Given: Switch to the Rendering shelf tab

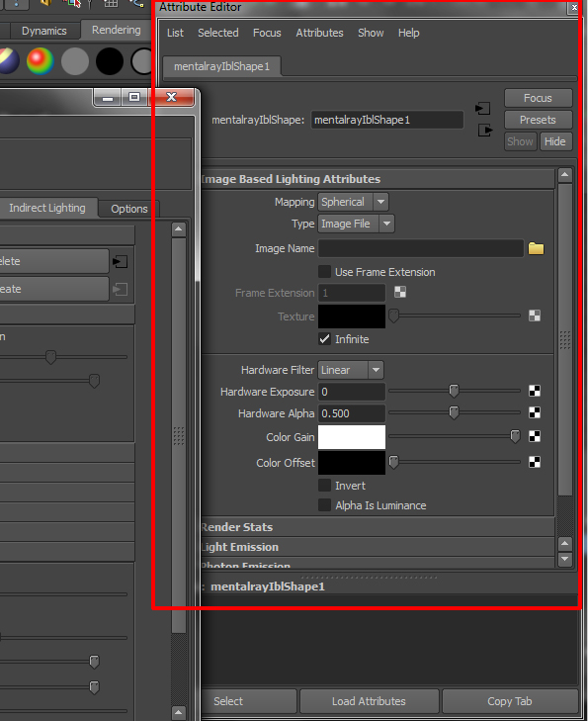Looking at the screenshot, I should [117, 30].
